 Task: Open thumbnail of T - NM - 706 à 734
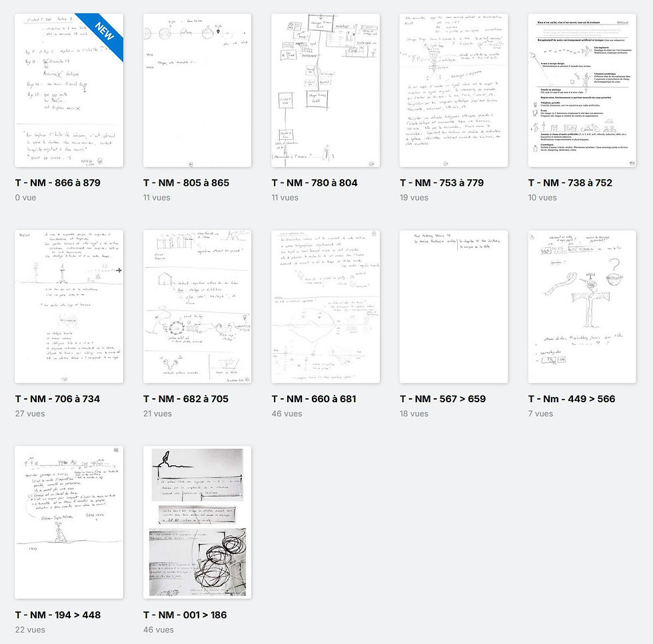pos(69,306)
